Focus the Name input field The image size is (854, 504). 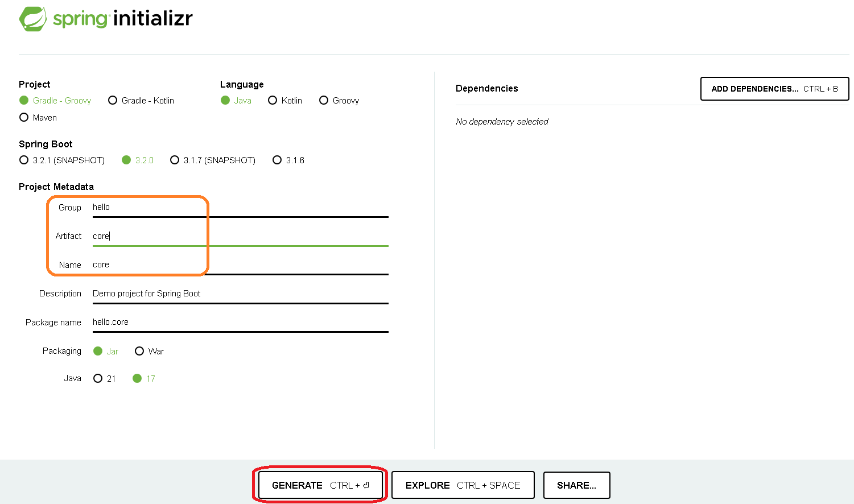click(x=241, y=265)
